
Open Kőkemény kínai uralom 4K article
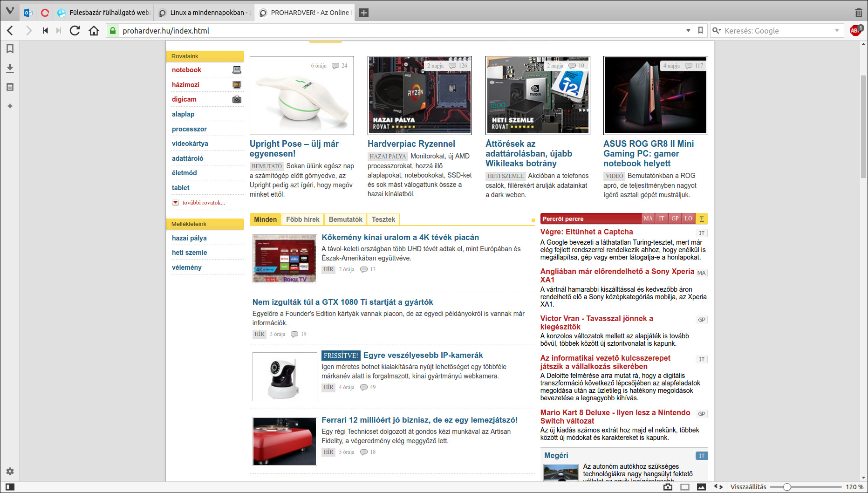coord(400,238)
